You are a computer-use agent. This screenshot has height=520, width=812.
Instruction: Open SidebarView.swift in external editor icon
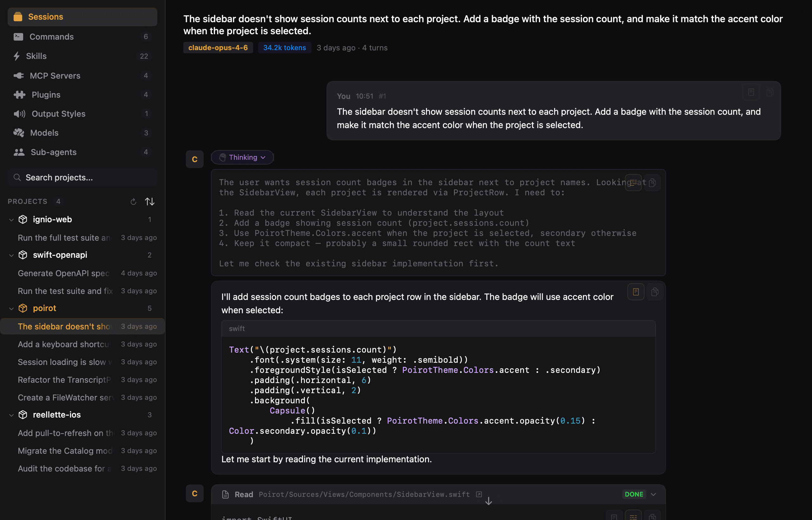(x=479, y=494)
